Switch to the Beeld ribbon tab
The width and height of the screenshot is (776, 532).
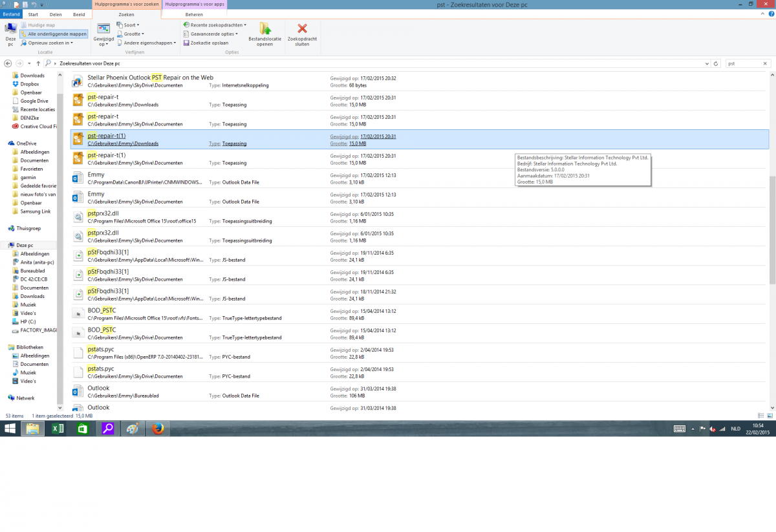coord(78,13)
